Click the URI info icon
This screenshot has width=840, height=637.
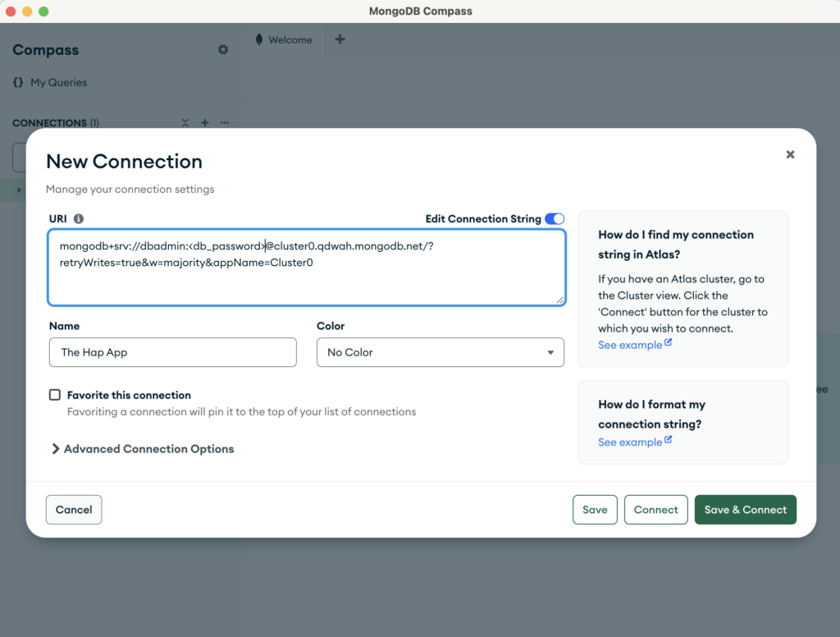click(79, 219)
